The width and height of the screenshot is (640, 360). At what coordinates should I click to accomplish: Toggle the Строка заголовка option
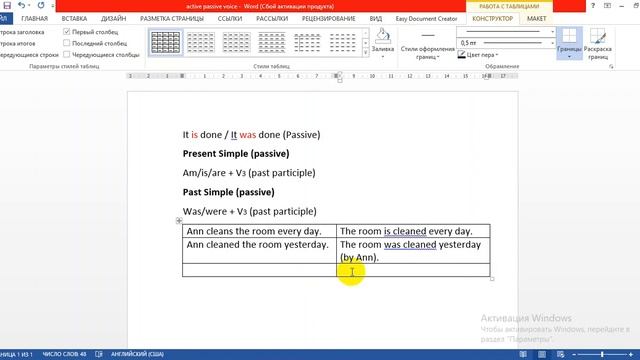[22, 32]
